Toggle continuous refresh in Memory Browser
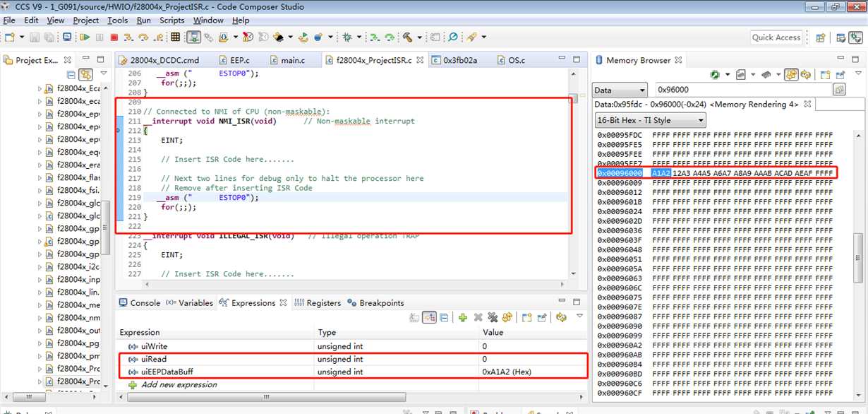Screen dimensions: 868x414 (791, 74)
